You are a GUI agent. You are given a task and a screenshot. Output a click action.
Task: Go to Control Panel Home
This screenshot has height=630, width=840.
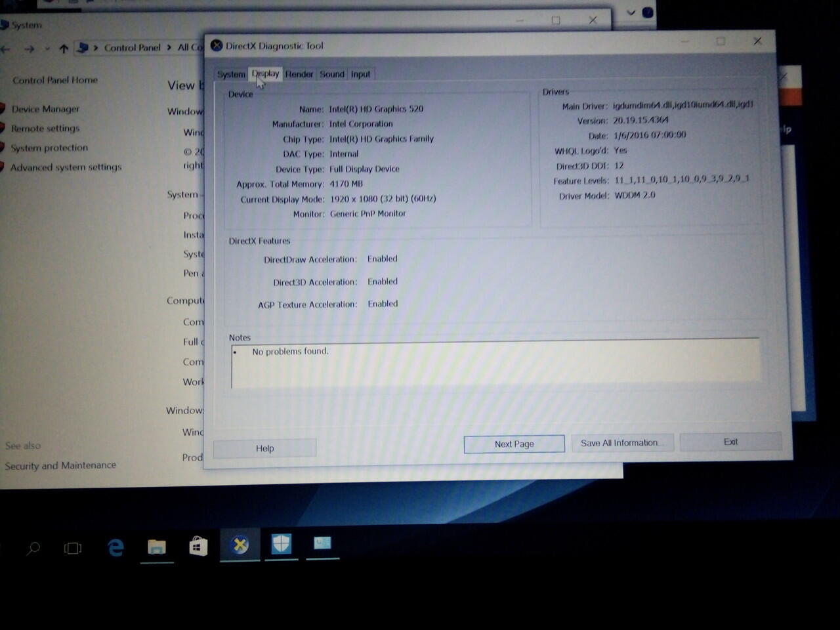[55, 80]
